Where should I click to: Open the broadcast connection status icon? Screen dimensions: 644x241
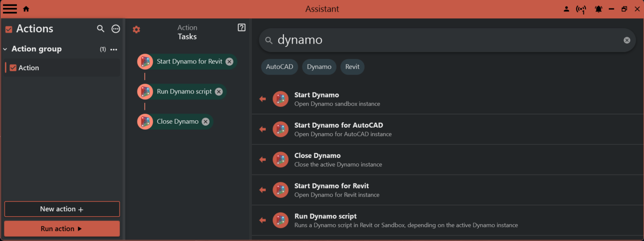click(x=581, y=9)
